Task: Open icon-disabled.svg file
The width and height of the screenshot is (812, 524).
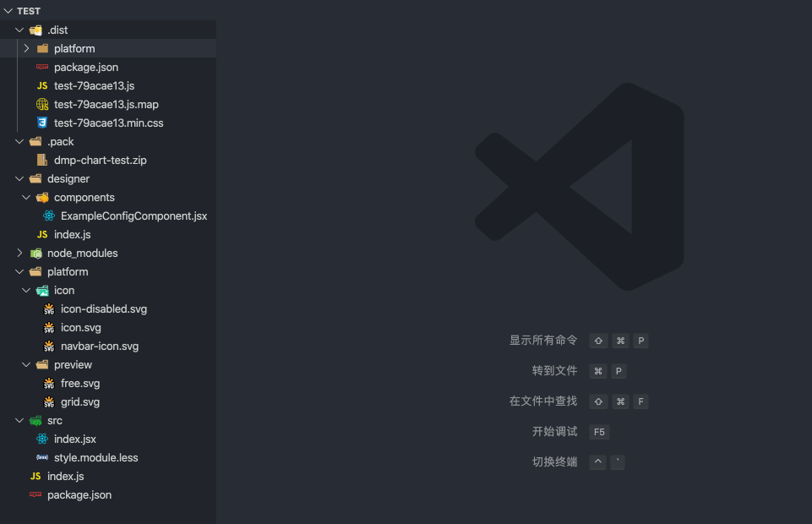Action: 104,309
